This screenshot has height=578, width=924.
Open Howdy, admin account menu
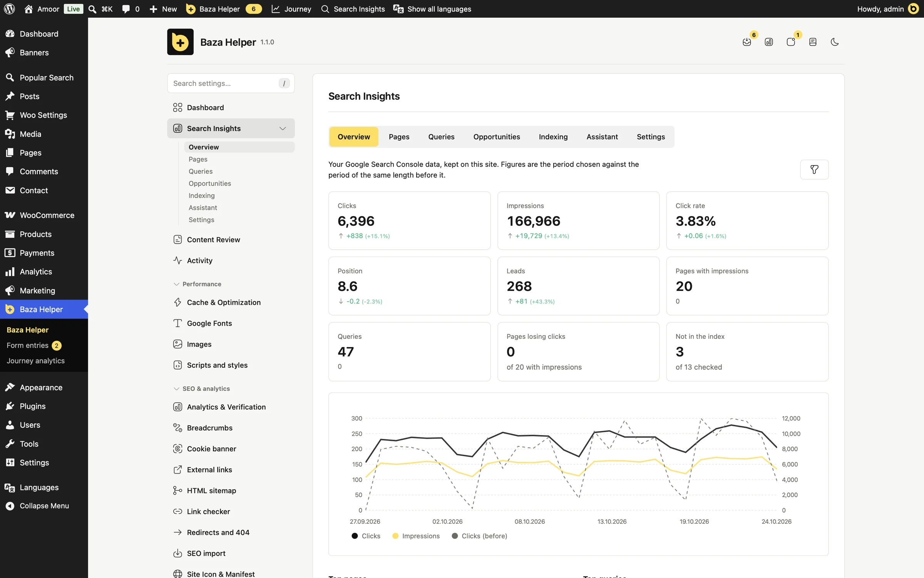click(888, 9)
